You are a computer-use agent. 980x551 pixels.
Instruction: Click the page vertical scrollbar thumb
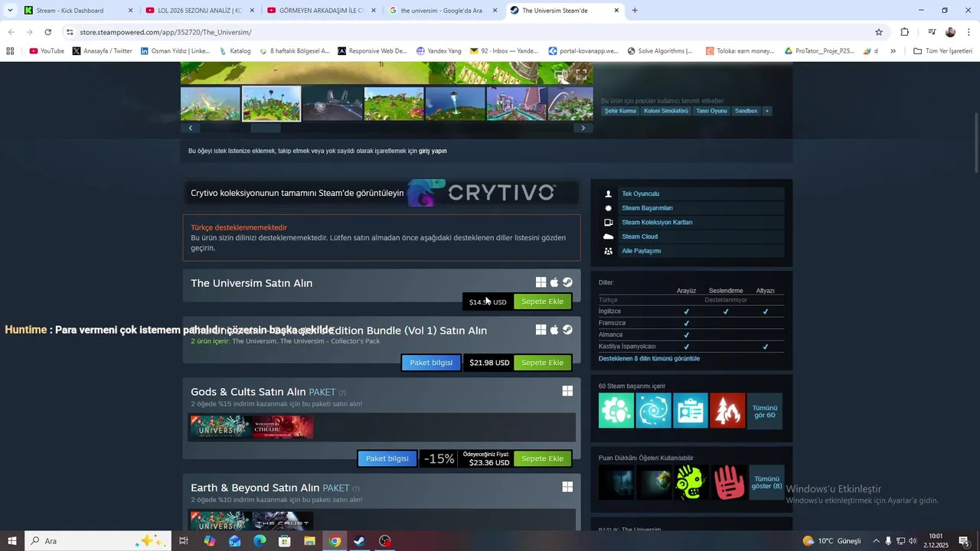click(x=976, y=143)
